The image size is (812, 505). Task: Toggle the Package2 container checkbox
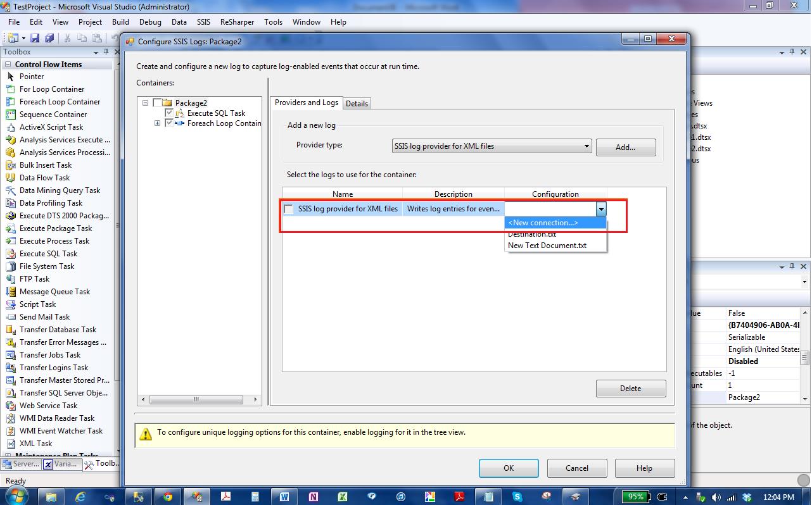tap(157, 103)
